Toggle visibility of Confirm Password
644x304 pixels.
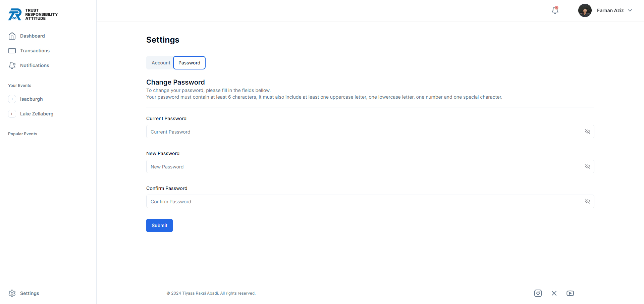pyautogui.click(x=587, y=201)
